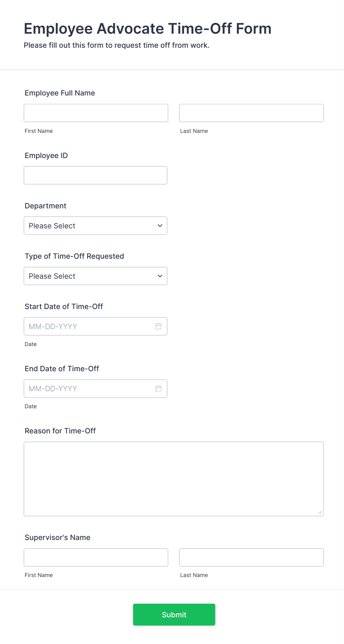This screenshot has width=344, height=644.
Task: Click the Employee Advocate Time-Off Form heading
Action: (148, 28)
